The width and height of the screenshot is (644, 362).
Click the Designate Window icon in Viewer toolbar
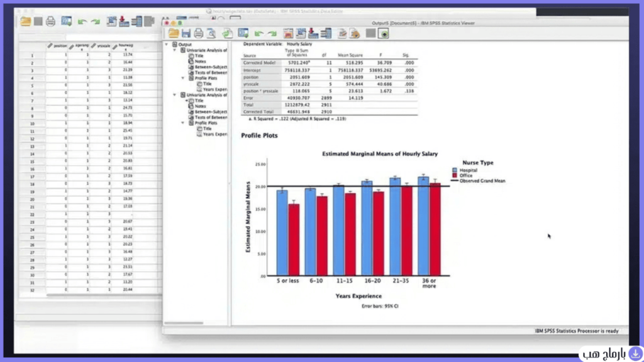[x=384, y=34]
